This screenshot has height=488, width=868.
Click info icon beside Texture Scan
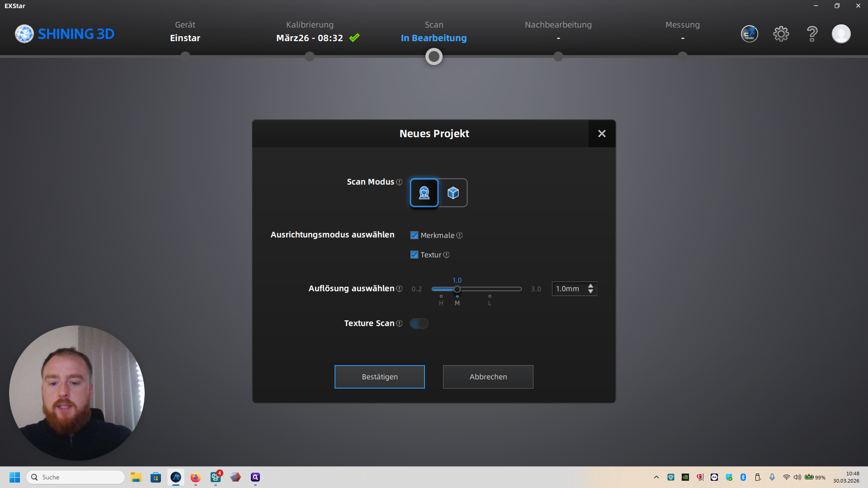pyautogui.click(x=399, y=324)
